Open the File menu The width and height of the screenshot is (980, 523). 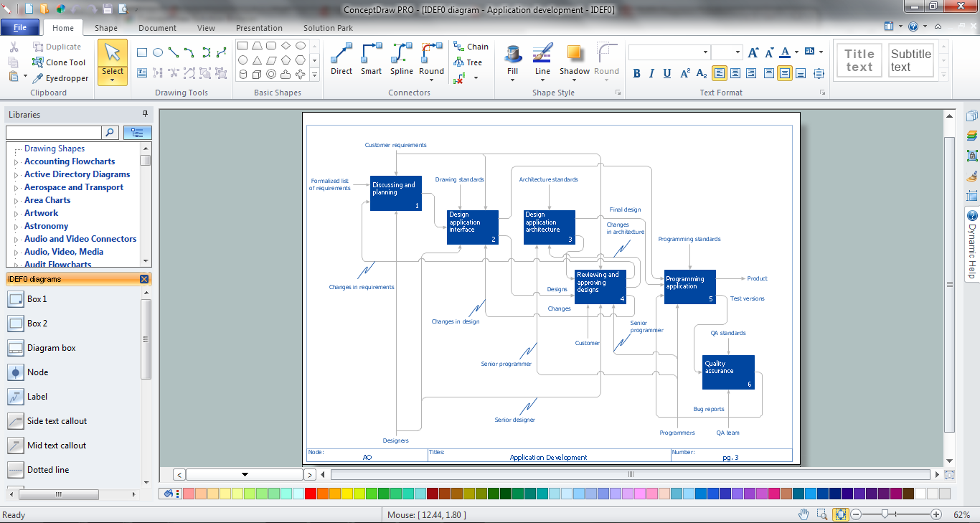coord(20,28)
